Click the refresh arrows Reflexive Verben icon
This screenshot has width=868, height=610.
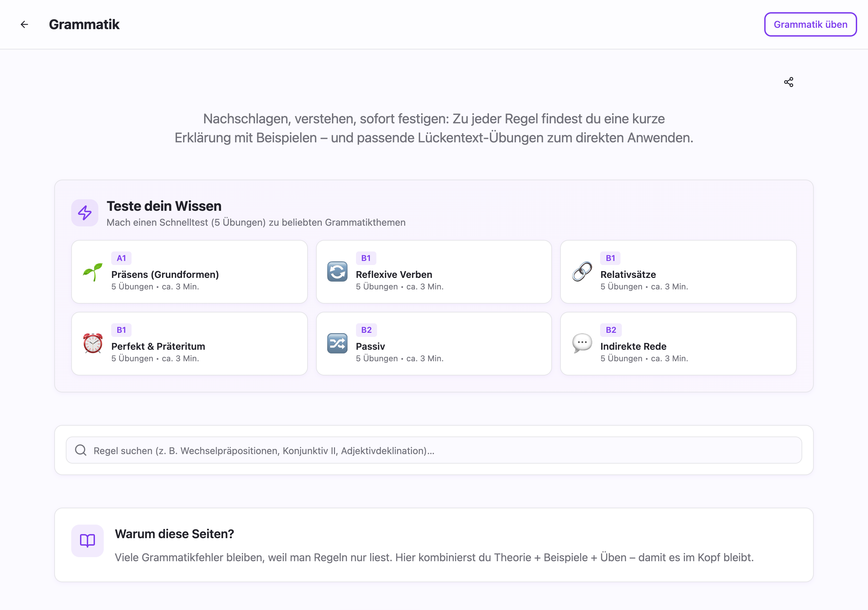[x=337, y=272]
